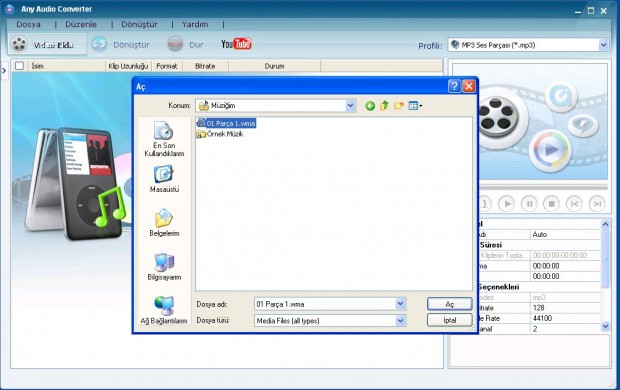Select the Örnek Müzik folder
The width and height of the screenshot is (620, 390).
click(x=220, y=134)
